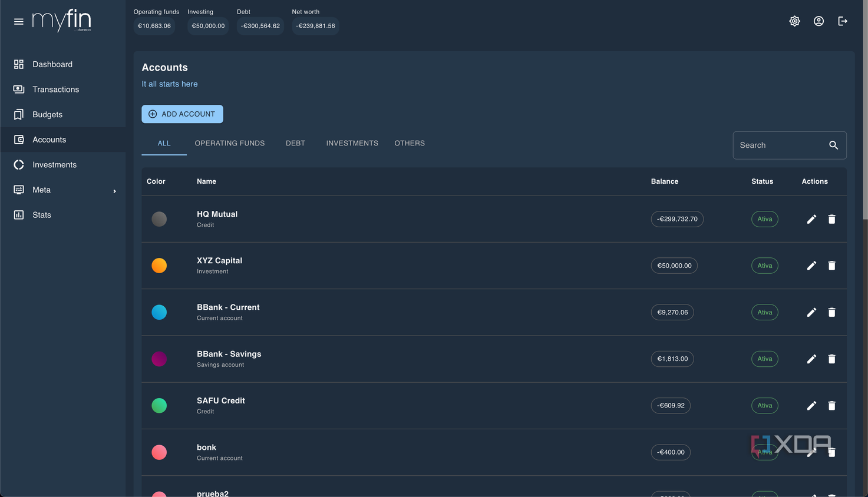
Task: Select the All accounts tab
Action: pyautogui.click(x=164, y=143)
